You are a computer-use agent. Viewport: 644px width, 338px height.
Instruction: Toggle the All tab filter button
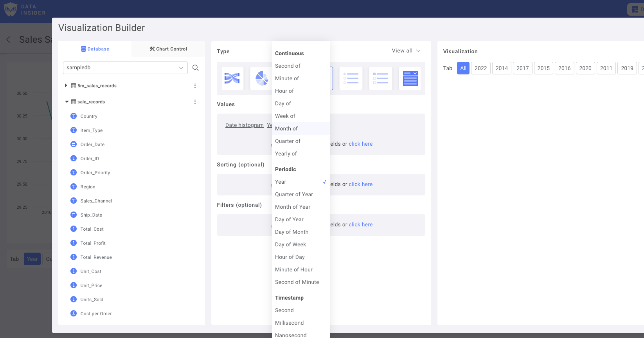(x=463, y=68)
